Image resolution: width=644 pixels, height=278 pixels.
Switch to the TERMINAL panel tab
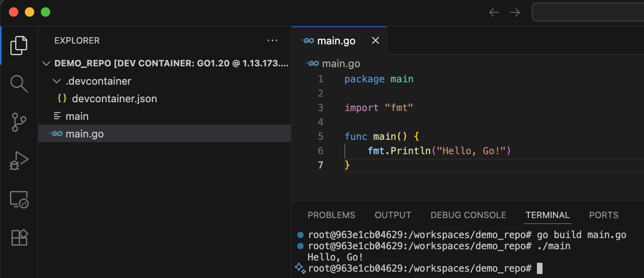tap(547, 215)
